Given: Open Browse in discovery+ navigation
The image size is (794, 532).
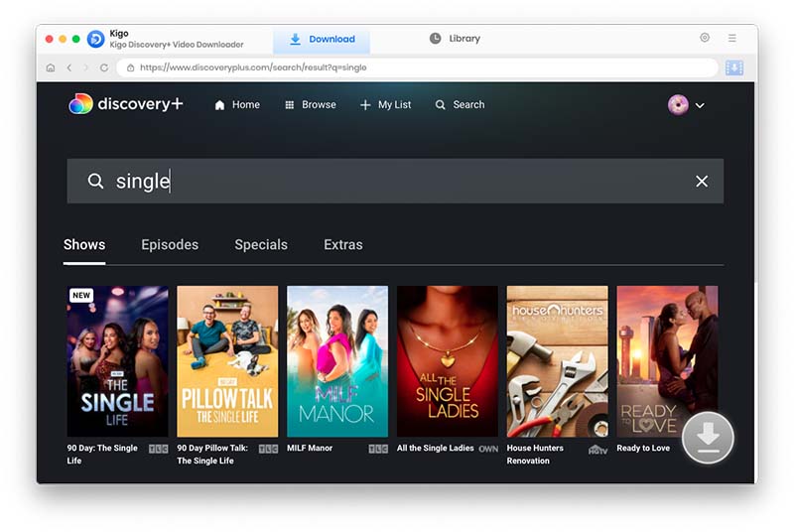Looking at the screenshot, I should pyautogui.click(x=311, y=105).
